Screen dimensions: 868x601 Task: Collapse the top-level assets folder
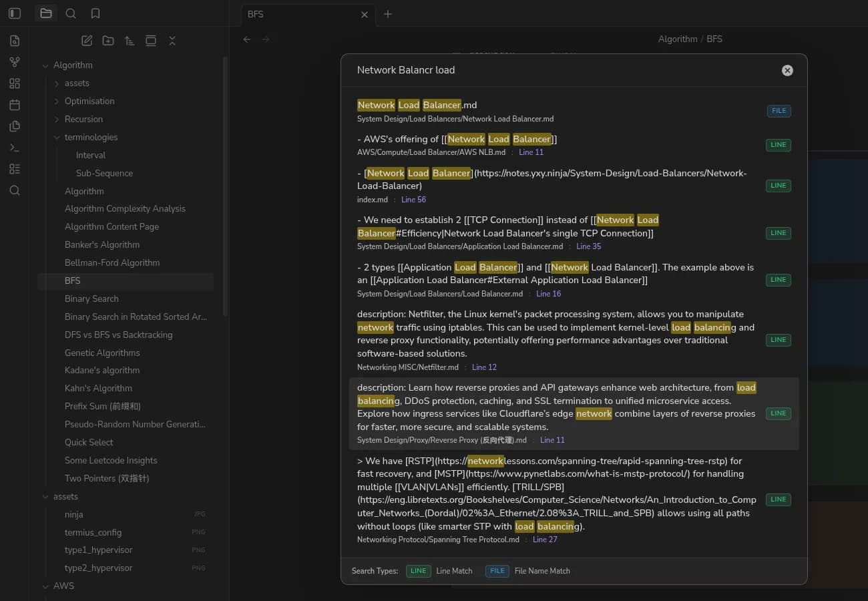pos(45,497)
